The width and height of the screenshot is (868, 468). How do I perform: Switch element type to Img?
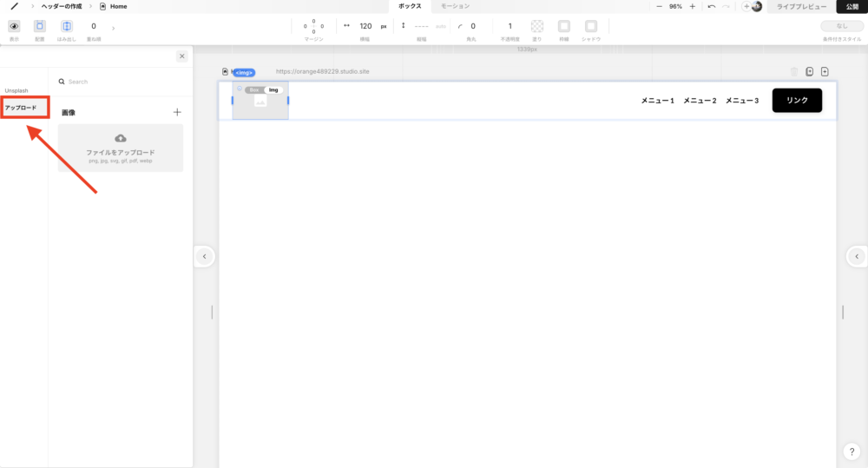[x=273, y=89]
